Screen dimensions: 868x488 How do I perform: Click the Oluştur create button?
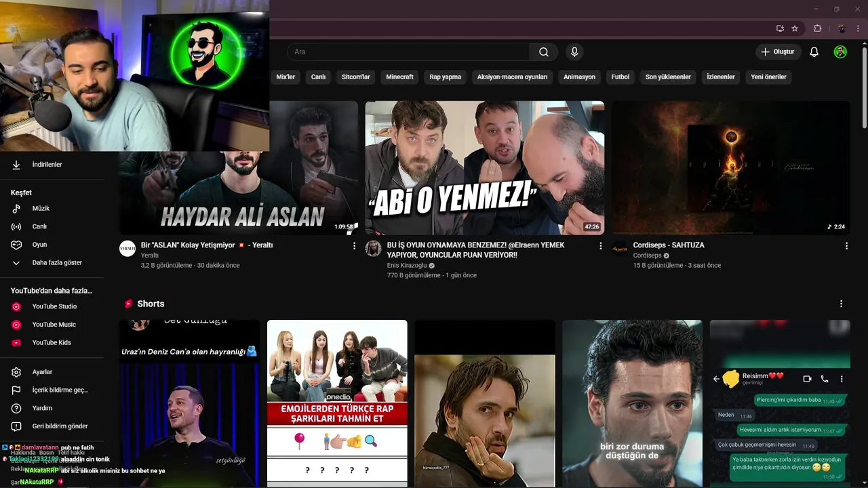[x=778, y=52]
